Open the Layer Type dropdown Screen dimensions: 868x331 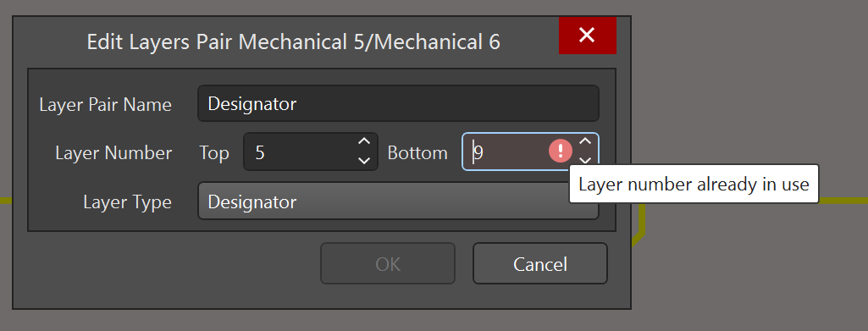coord(398,201)
